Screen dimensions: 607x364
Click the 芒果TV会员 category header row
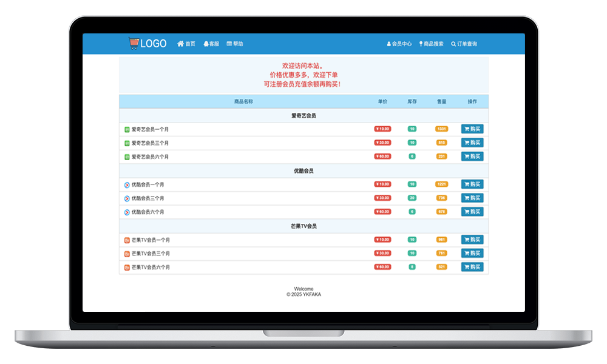303,226
